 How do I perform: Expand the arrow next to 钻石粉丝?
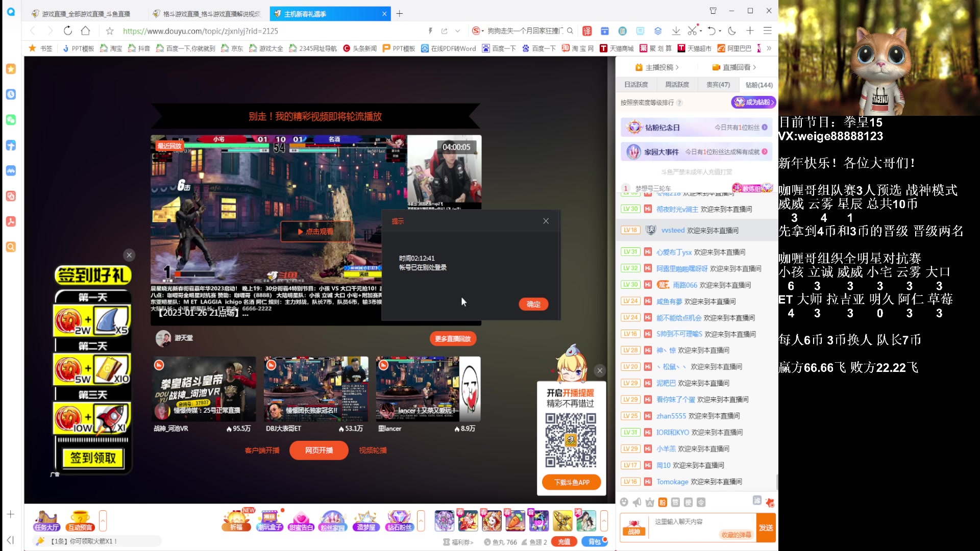click(421, 520)
